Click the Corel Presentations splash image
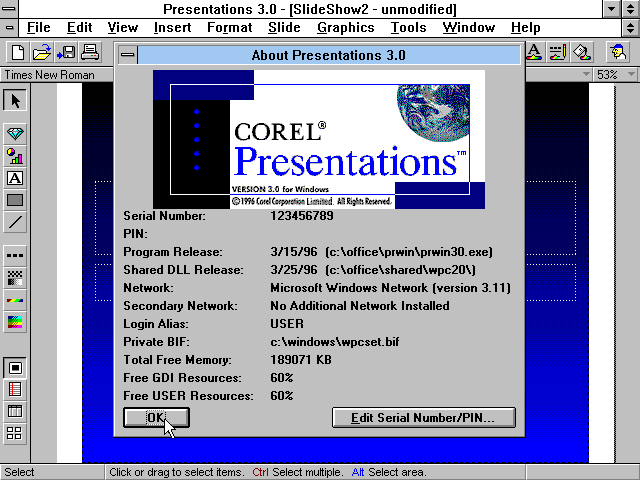The width and height of the screenshot is (640, 480). point(319,139)
